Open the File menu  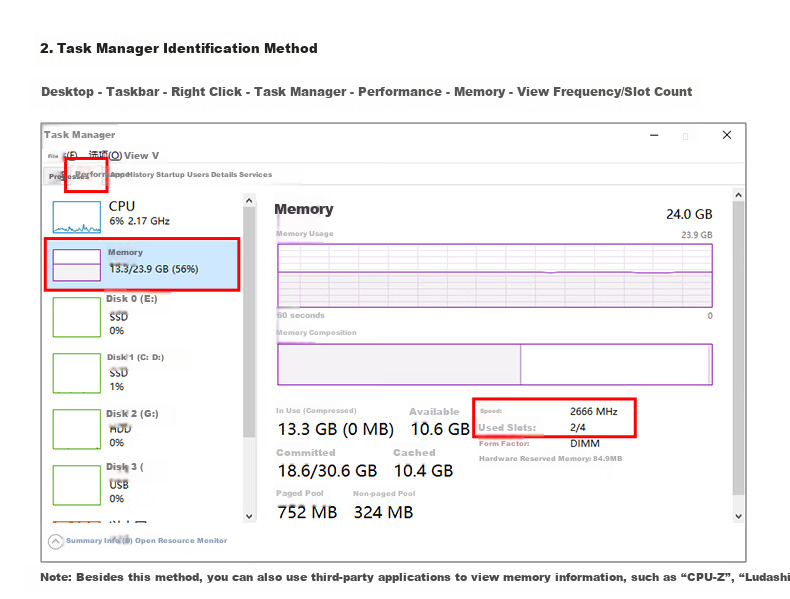(62, 156)
